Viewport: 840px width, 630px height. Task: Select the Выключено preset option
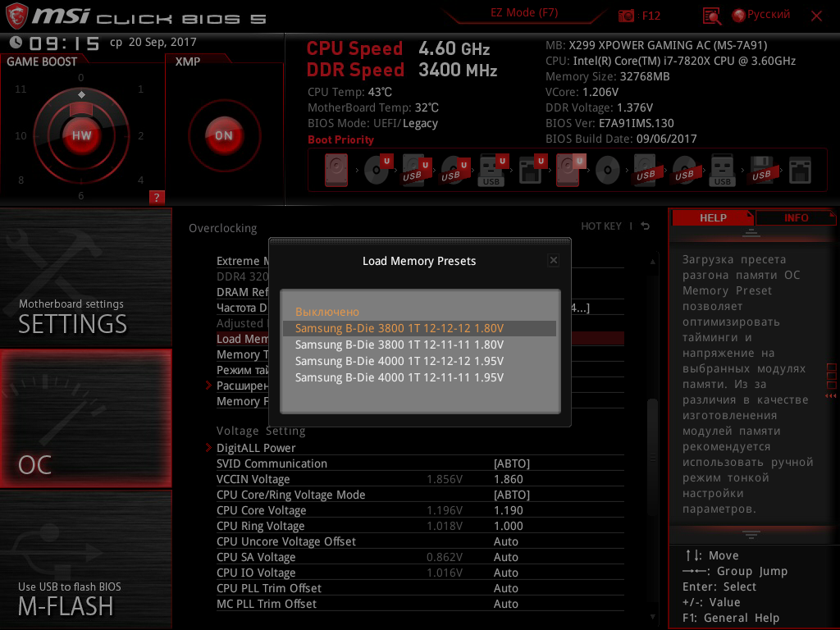[x=327, y=312]
